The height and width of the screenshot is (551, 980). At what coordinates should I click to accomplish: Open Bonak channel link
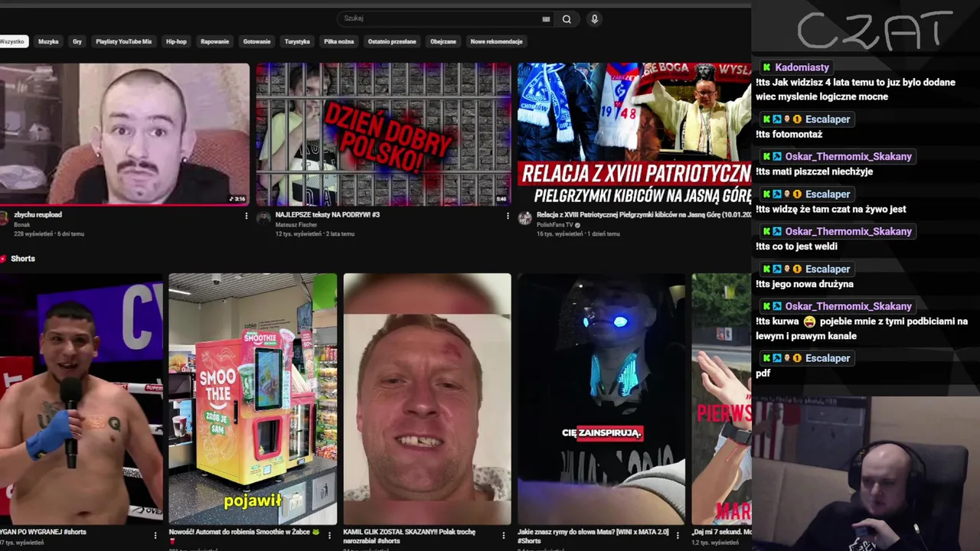click(21, 225)
